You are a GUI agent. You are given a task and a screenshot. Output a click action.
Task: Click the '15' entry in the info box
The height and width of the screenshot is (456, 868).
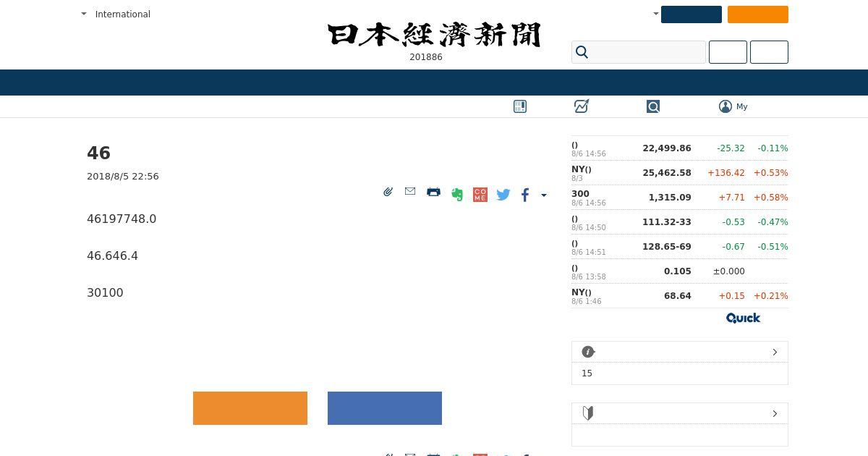pyautogui.click(x=587, y=373)
